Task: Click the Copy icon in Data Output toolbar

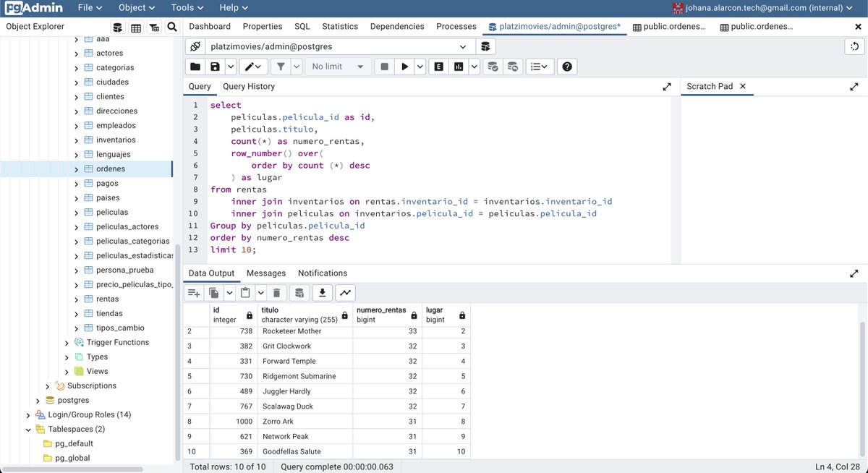Action: click(x=214, y=293)
